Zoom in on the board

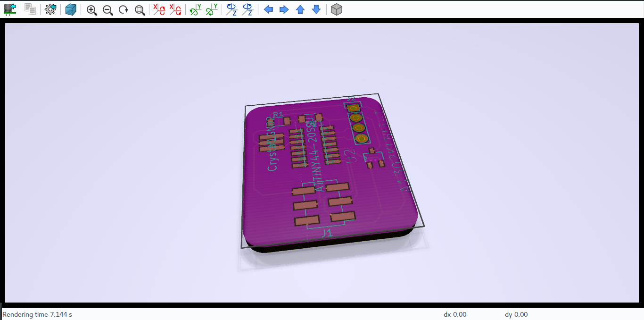pyautogui.click(x=91, y=8)
